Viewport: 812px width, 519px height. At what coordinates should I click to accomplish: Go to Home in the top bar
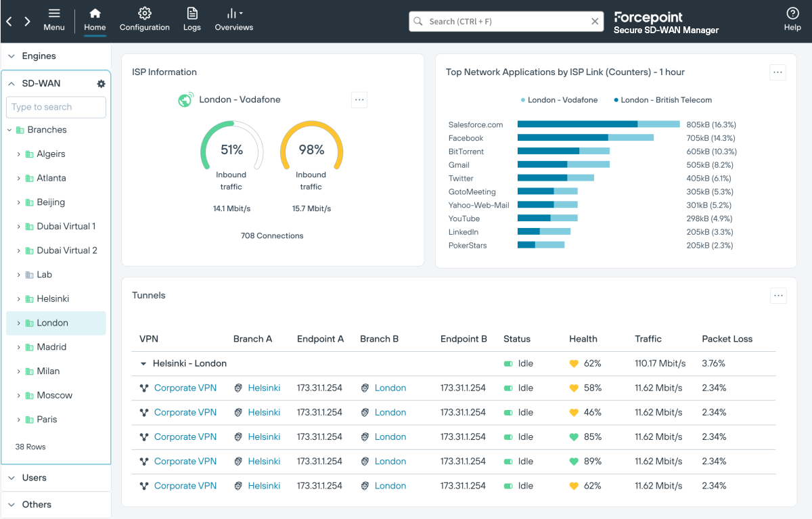coord(95,20)
